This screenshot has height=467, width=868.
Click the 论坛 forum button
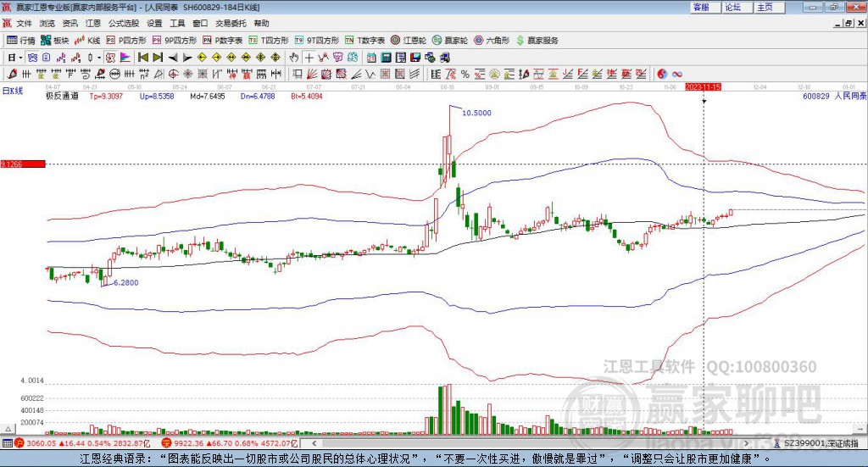tap(737, 7)
